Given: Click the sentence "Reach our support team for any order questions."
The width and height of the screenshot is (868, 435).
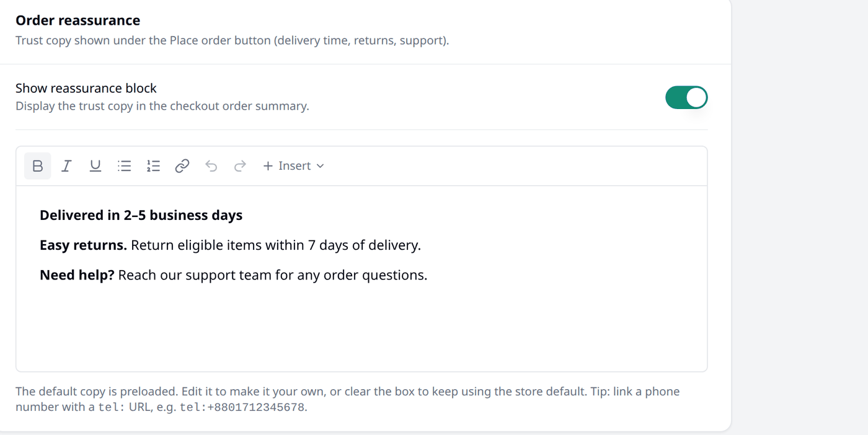Looking at the screenshot, I should (273, 275).
